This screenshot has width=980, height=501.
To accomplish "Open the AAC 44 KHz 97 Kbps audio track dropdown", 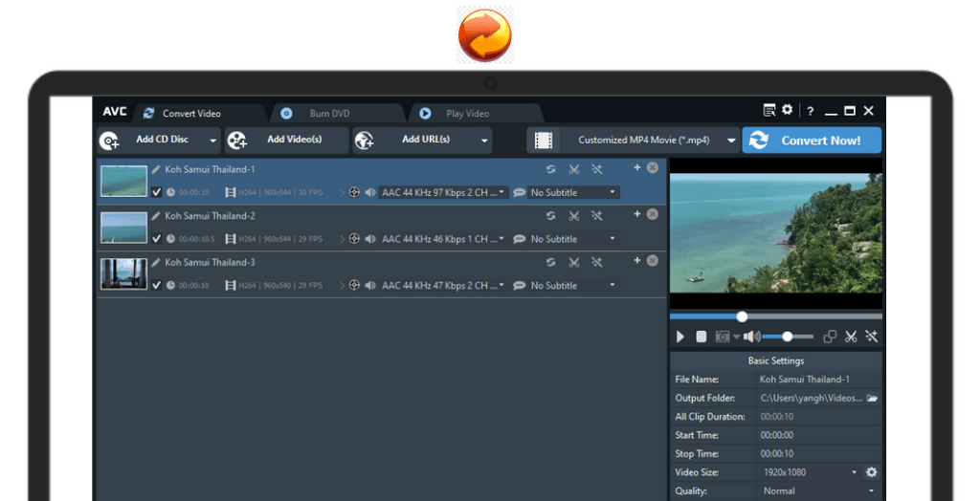I will click(443, 192).
